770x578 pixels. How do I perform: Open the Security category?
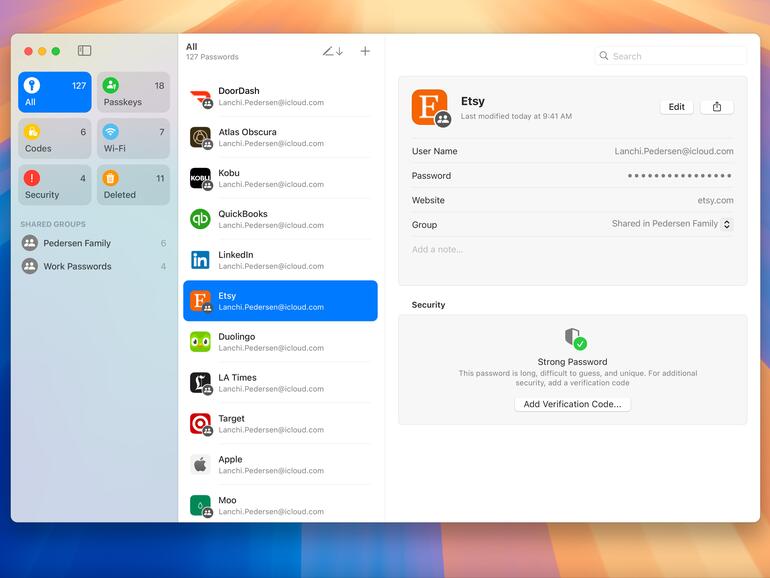click(55, 185)
